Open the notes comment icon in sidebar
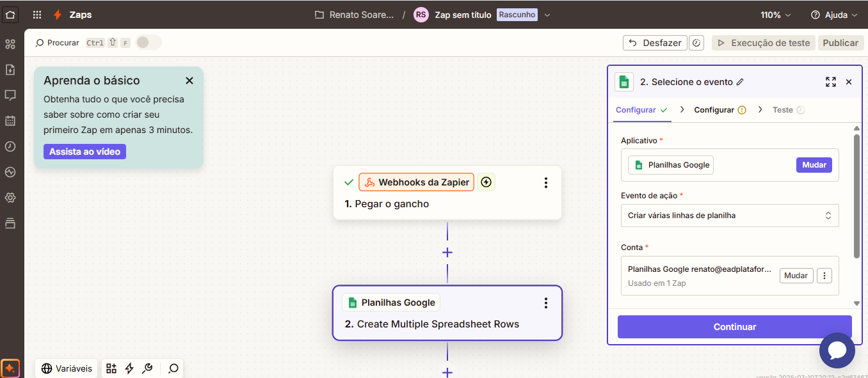The image size is (868, 378). coord(10,95)
